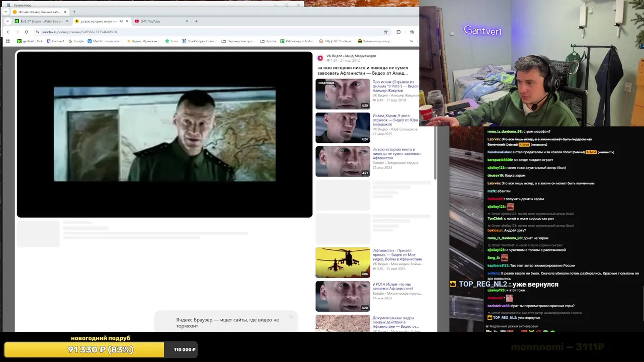The image size is (644, 362).
Task: Open 'За всю историю никто и никогда' Rutube link
Action: click(x=397, y=153)
